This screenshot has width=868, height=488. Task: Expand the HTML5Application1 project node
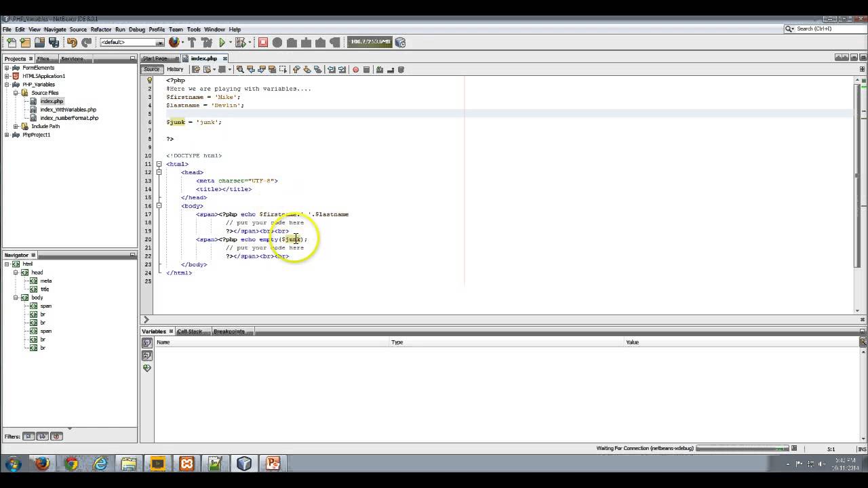pyautogui.click(x=7, y=76)
